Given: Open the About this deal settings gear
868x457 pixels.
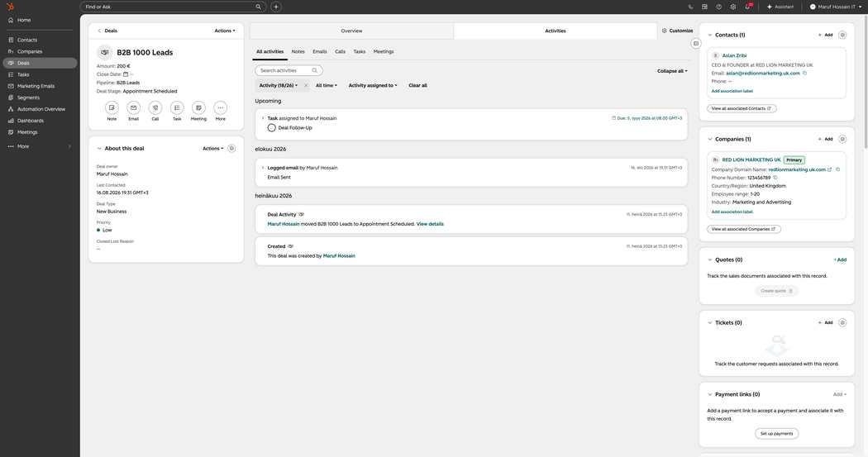Looking at the screenshot, I should click(x=232, y=148).
